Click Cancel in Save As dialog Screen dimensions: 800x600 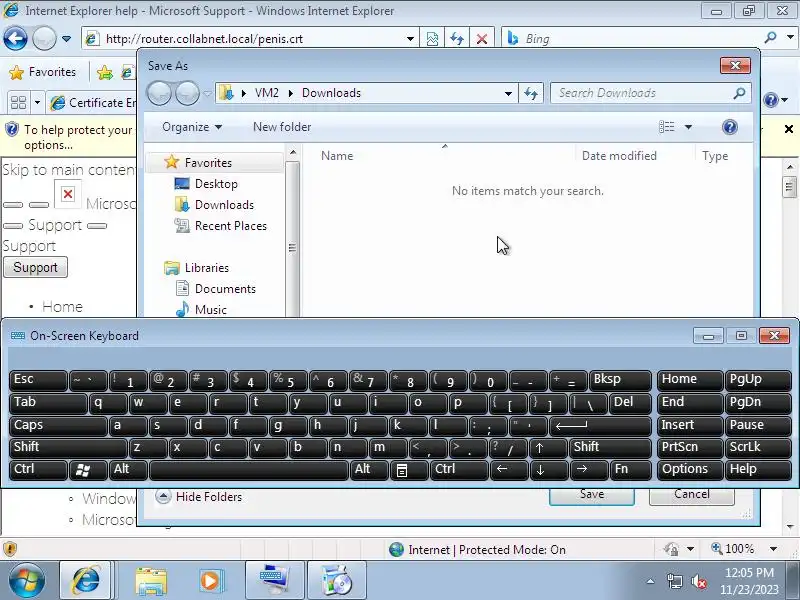691,494
